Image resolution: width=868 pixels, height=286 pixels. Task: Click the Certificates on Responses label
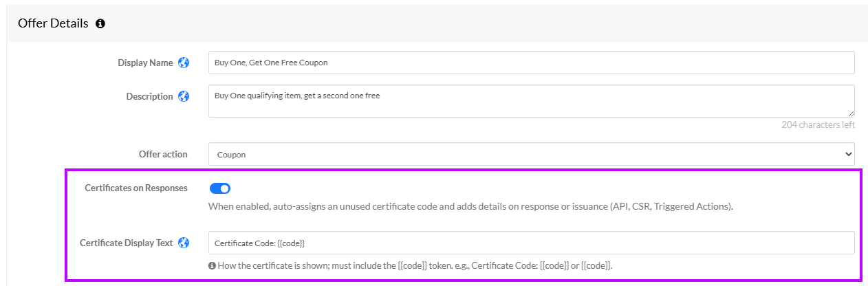136,188
